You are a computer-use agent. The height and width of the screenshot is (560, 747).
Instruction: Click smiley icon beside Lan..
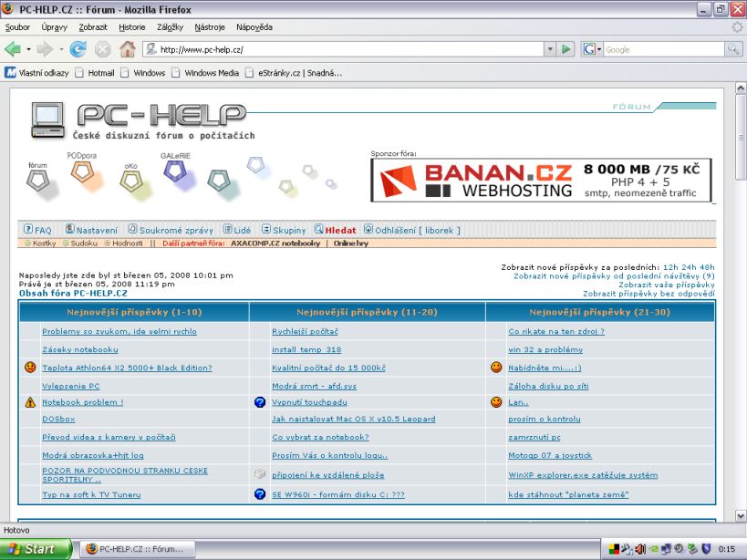pyautogui.click(x=496, y=402)
